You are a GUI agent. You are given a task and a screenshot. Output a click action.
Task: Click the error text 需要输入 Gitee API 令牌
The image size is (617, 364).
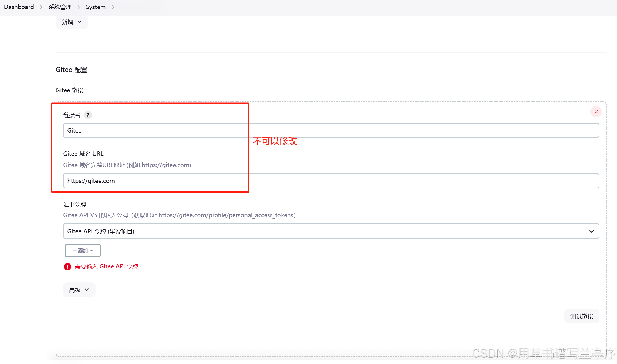[106, 266]
